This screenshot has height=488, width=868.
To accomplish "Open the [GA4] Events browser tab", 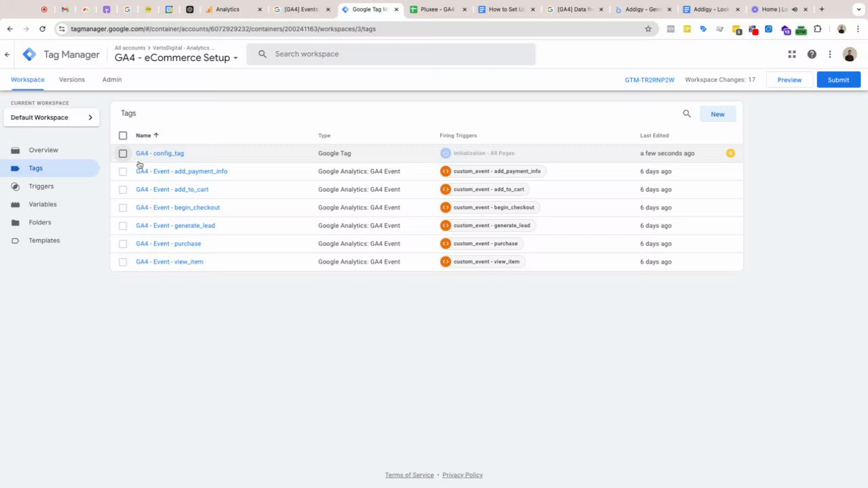I will (301, 9).
